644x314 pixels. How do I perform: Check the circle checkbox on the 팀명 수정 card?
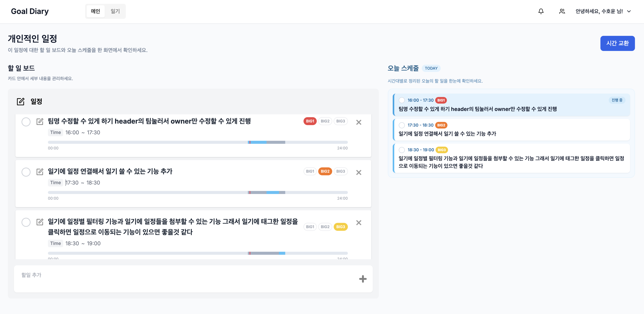(x=26, y=122)
